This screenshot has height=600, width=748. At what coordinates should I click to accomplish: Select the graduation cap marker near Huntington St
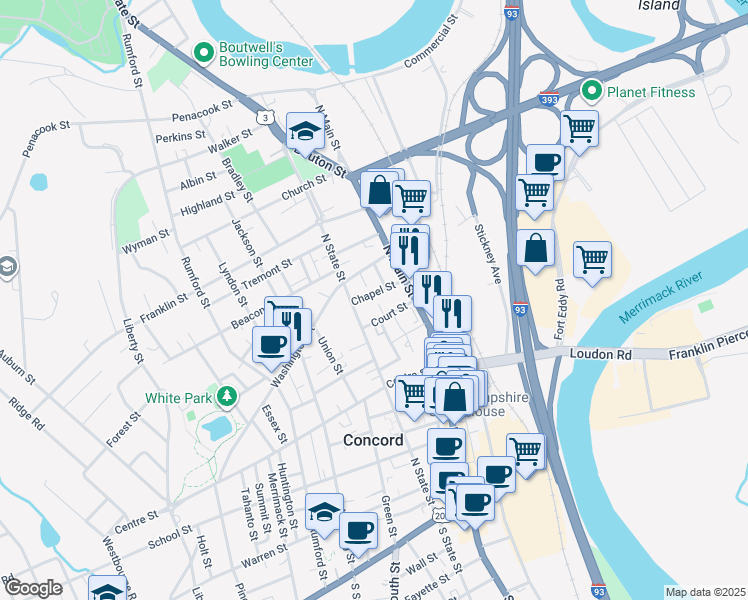(324, 513)
